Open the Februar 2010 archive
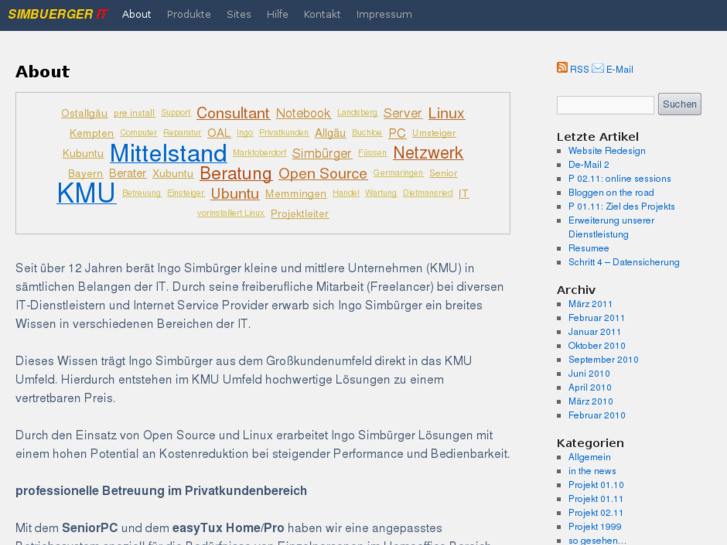Image resolution: width=727 pixels, height=545 pixels. 597,415
